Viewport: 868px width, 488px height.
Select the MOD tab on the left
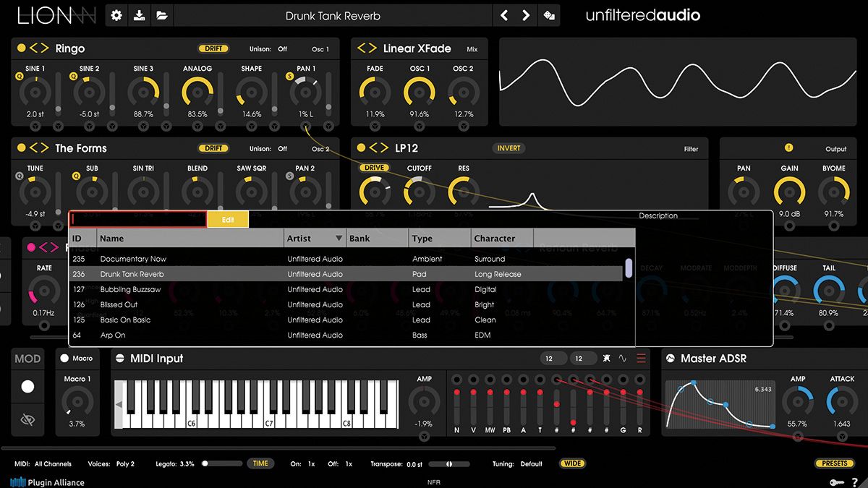pos(27,359)
